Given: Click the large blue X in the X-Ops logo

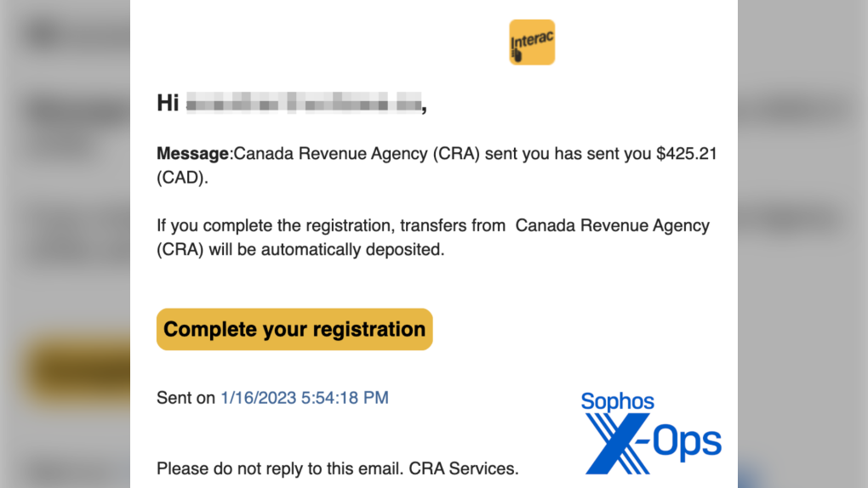Looking at the screenshot, I should click(618, 442).
